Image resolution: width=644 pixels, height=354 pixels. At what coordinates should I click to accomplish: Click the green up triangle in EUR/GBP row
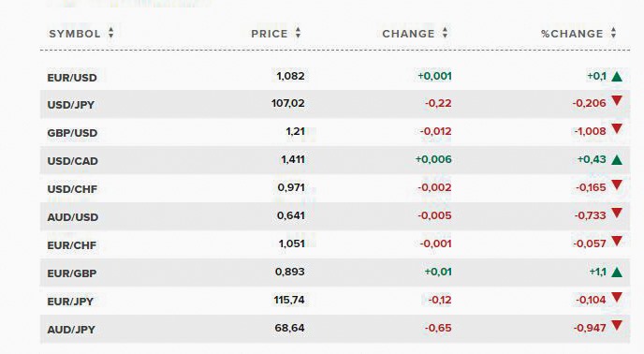coord(617,273)
